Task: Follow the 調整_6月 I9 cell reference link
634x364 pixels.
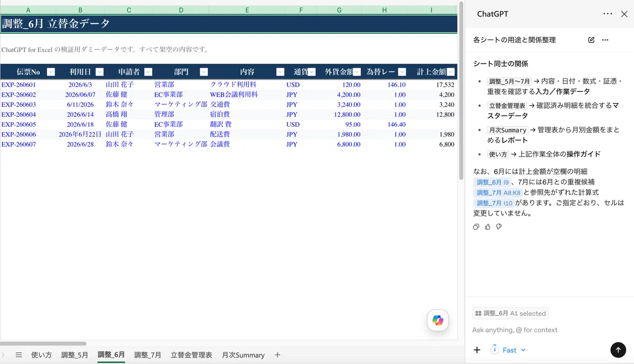Action: pyautogui.click(x=492, y=182)
